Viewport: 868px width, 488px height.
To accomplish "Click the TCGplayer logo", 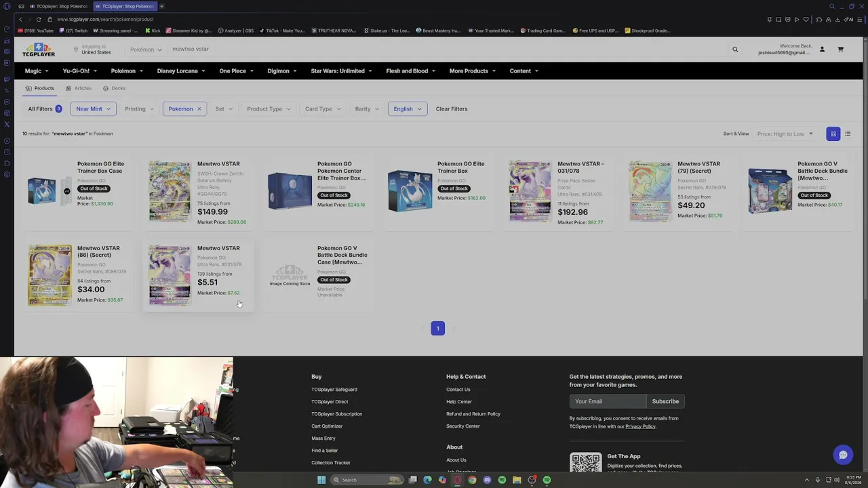I will (x=39, y=49).
